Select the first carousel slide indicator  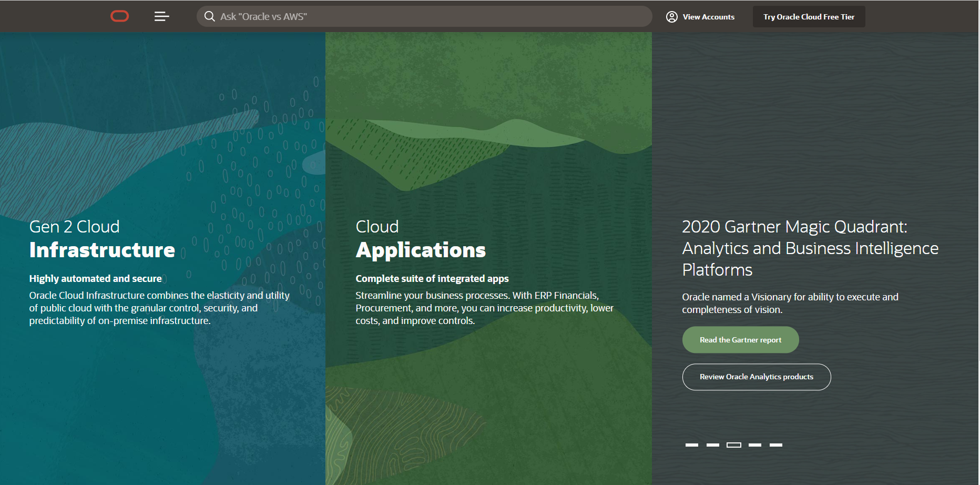click(x=692, y=445)
